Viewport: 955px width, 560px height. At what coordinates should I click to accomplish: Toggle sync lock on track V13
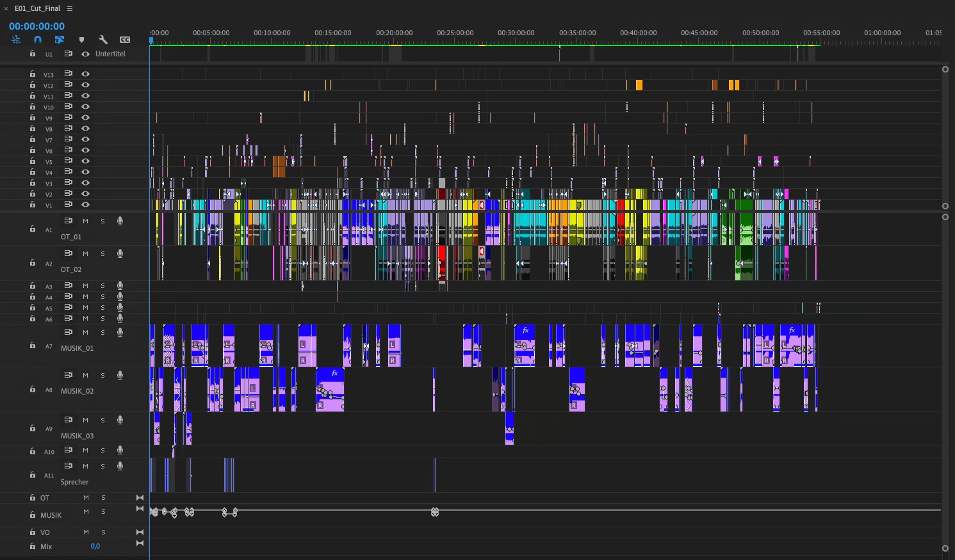coord(68,74)
